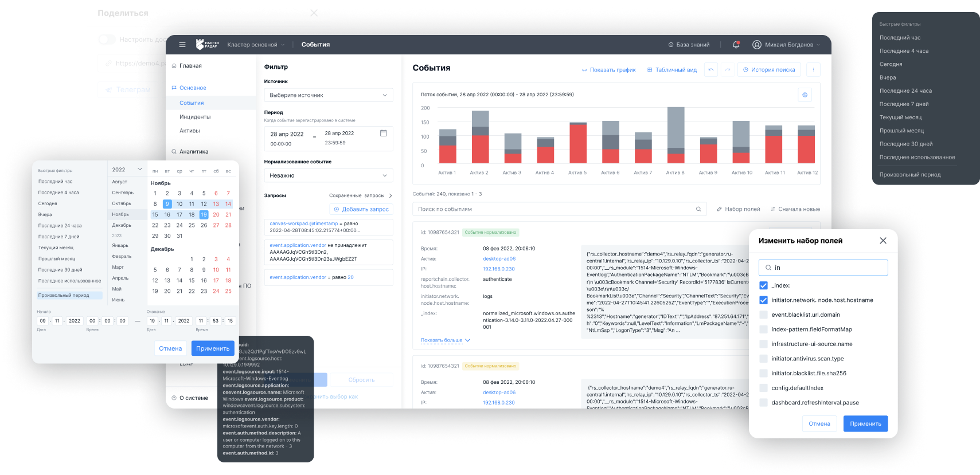Open the Knowledge Base link icon

pos(671,45)
